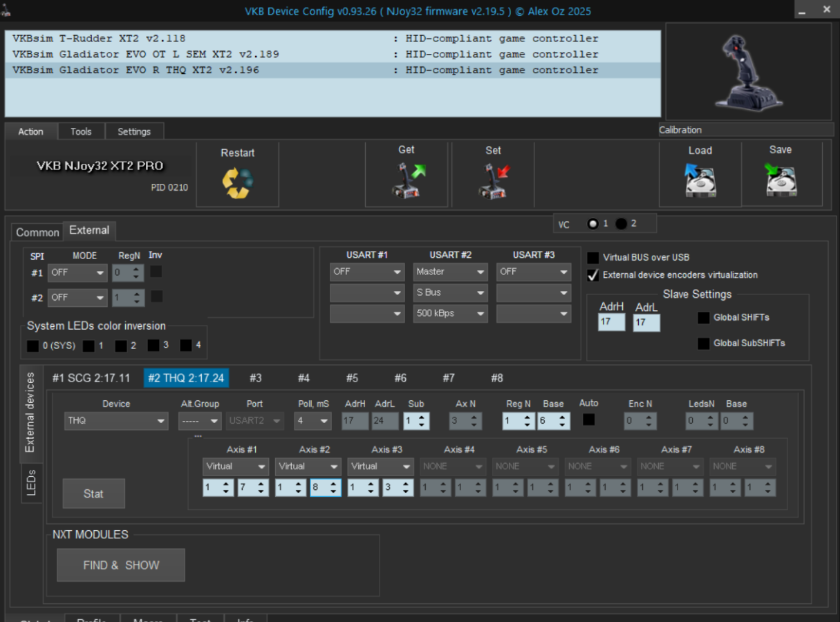Open USART #2 Master dropdown
Viewport: 840px width, 622px height.
coord(450,272)
